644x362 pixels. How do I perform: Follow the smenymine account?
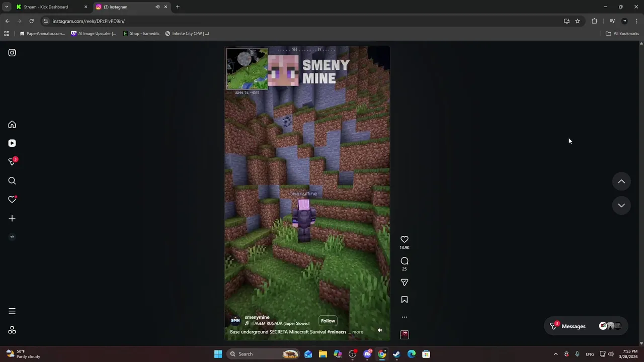pos(328,321)
